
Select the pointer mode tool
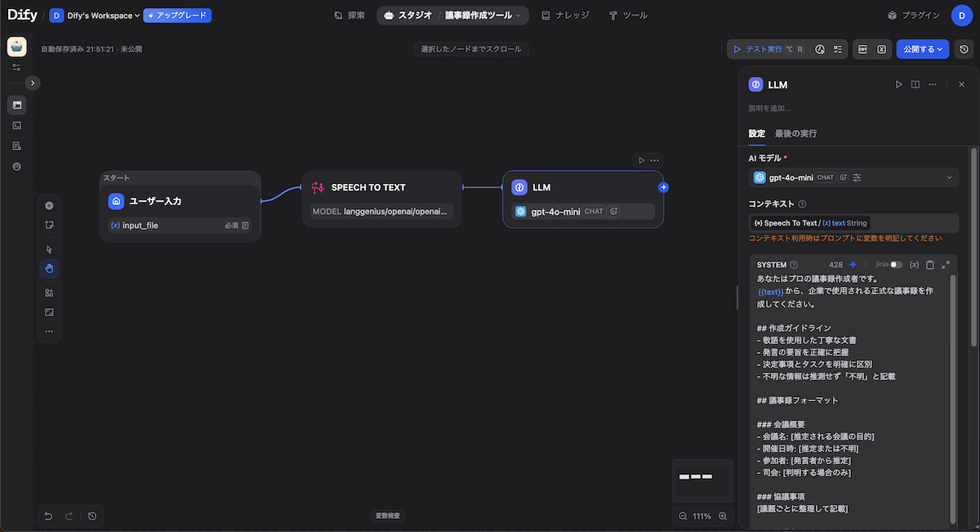point(49,249)
